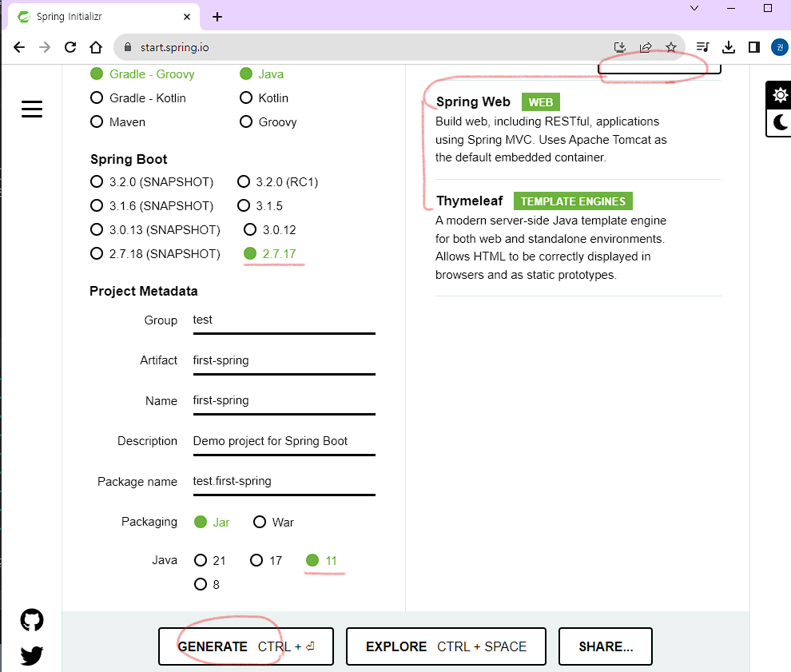This screenshot has width=791, height=672.
Task: Bookmark this page with star icon
Action: (671, 47)
